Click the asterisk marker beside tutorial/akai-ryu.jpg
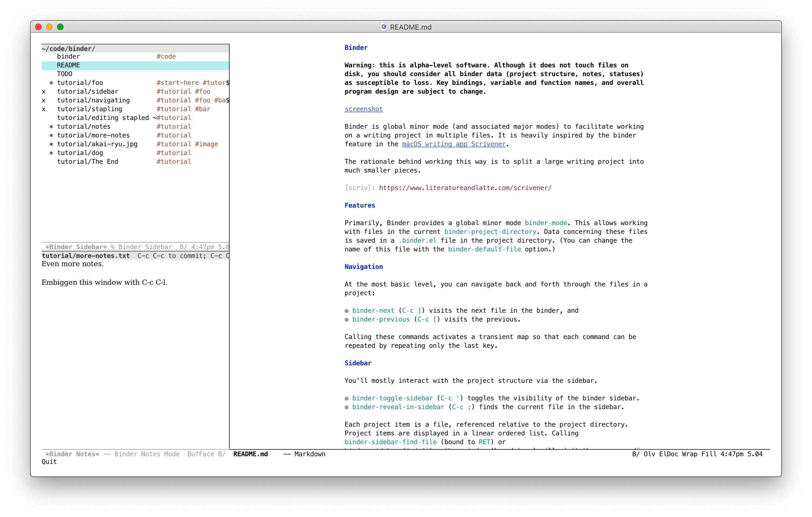The image size is (812, 517). [51, 144]
